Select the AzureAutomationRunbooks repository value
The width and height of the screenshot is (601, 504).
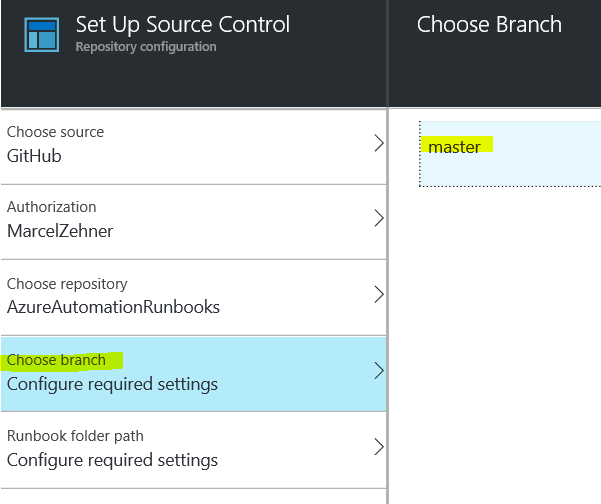pyautogui.click(x=113, y=307)
